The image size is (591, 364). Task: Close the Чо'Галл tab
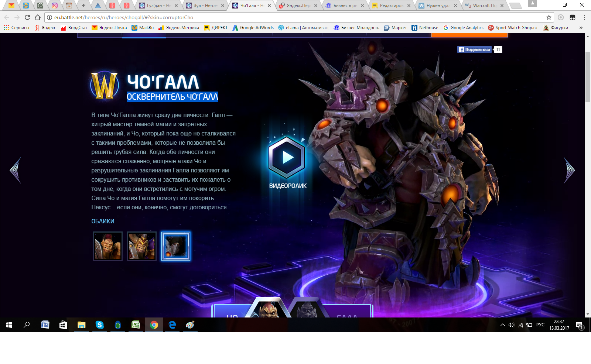[269, 6]
